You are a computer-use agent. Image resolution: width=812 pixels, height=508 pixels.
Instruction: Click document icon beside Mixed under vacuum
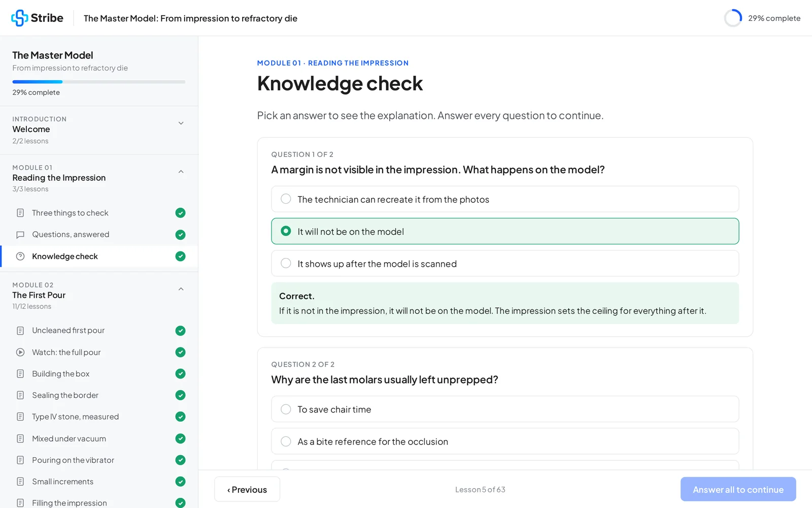(20, 438)
